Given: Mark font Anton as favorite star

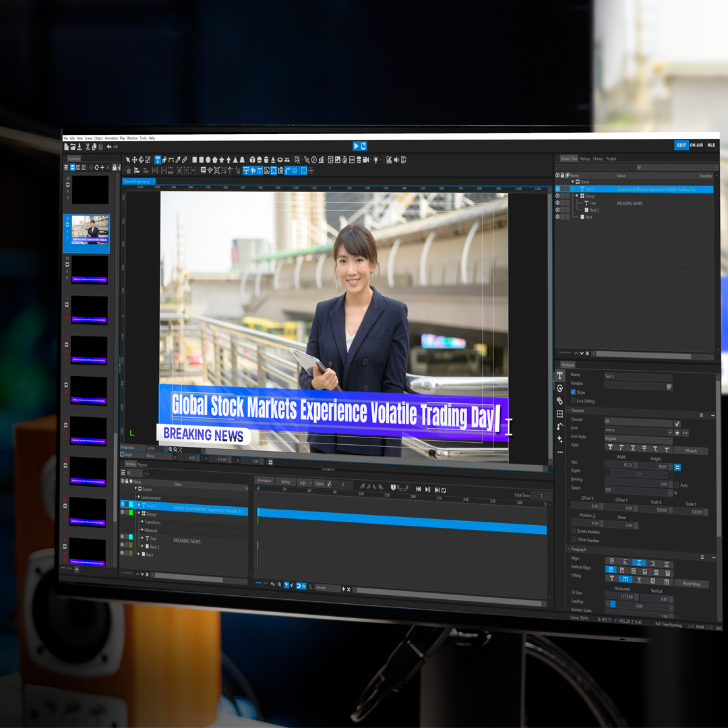Looking at the screenshot, I should 677,433.
